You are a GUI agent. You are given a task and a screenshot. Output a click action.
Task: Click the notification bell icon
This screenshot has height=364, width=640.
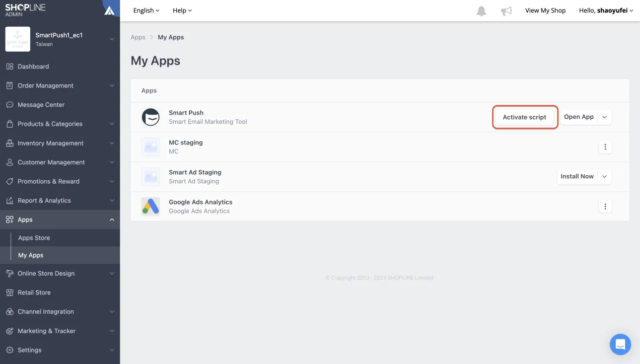(481, 11)
